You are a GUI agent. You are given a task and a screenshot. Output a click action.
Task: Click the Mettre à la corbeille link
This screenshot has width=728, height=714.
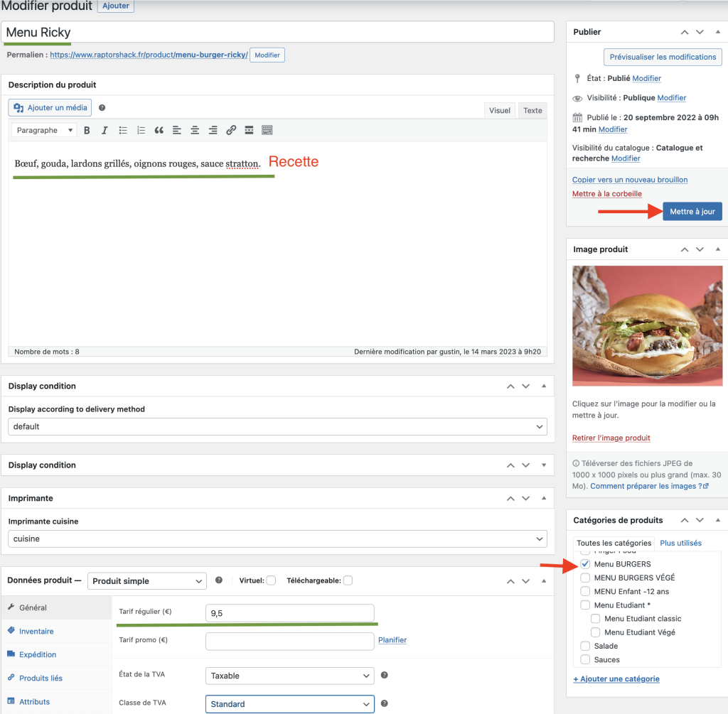[x=606, y=194]
